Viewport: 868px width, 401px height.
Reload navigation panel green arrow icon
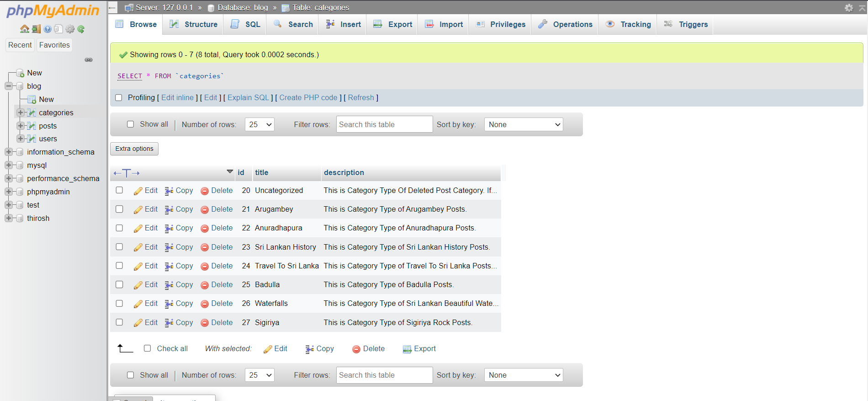coord(81,29)
